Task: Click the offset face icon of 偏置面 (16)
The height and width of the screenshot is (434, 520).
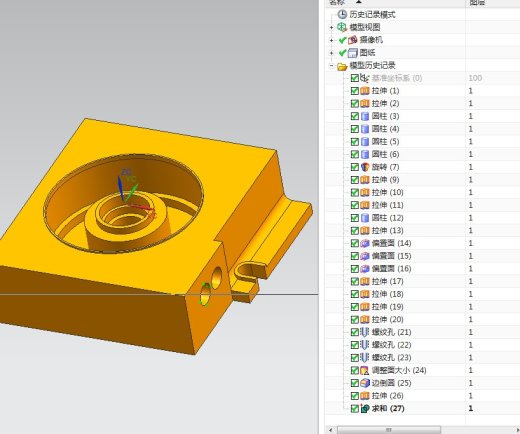Action: point(365,269)
